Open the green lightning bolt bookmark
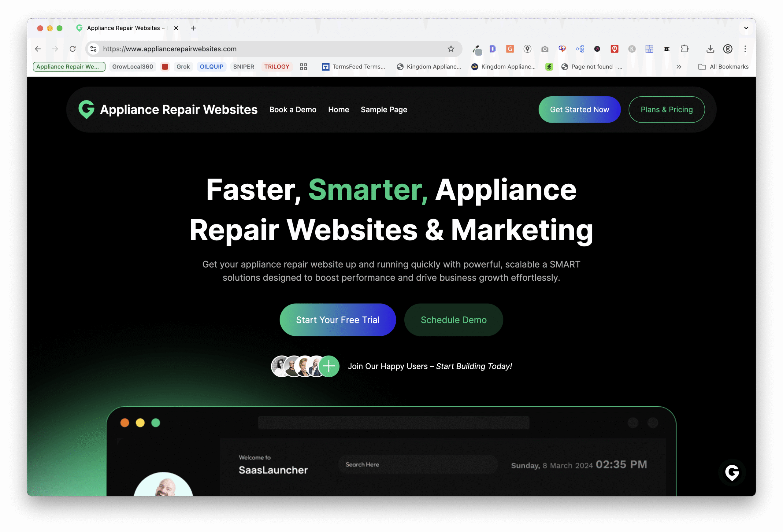The image size is (783, 532). pos(549,67)
